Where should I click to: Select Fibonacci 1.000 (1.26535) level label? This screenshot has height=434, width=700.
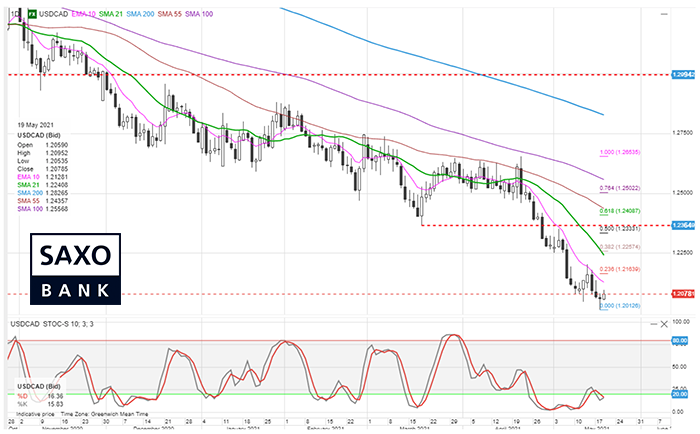tap(620, 152)
